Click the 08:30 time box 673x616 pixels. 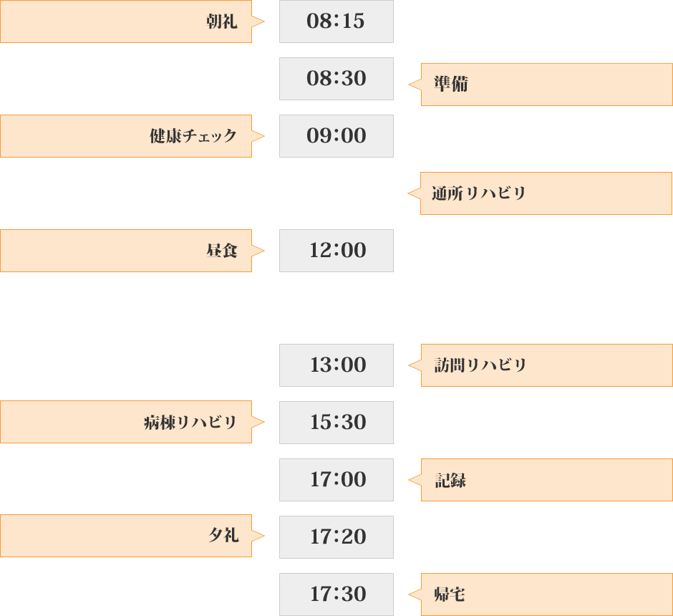pos(336,79)
